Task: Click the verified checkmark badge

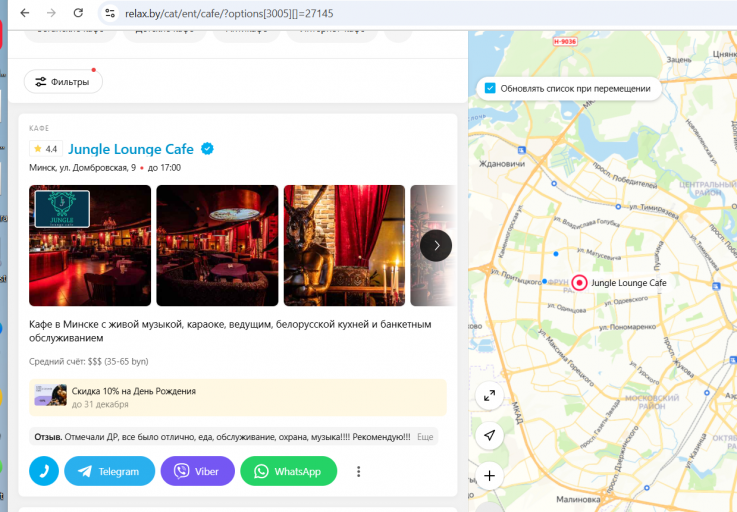Action: click(207, 149)
